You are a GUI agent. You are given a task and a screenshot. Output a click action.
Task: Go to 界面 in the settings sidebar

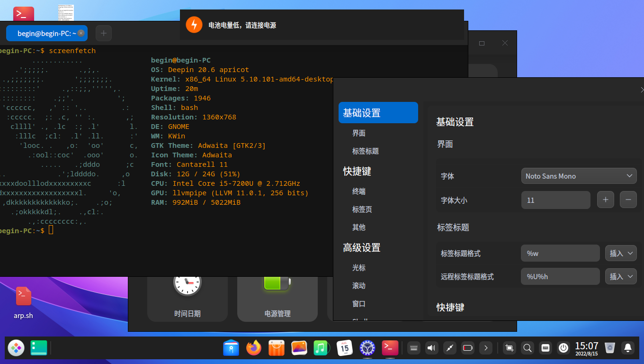(x=359, y=133)
